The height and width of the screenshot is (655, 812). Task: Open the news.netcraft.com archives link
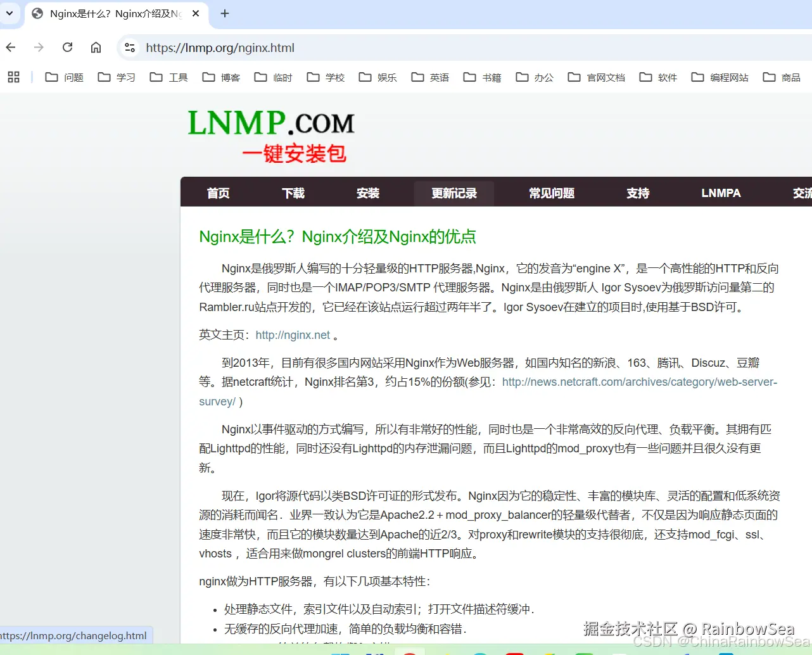coord(640,381)
